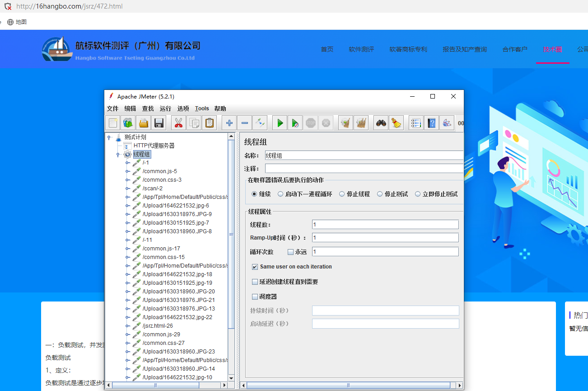Click the toolbar icon right of Help
This screenshot has height=391, width=588.
click(447, 122)
